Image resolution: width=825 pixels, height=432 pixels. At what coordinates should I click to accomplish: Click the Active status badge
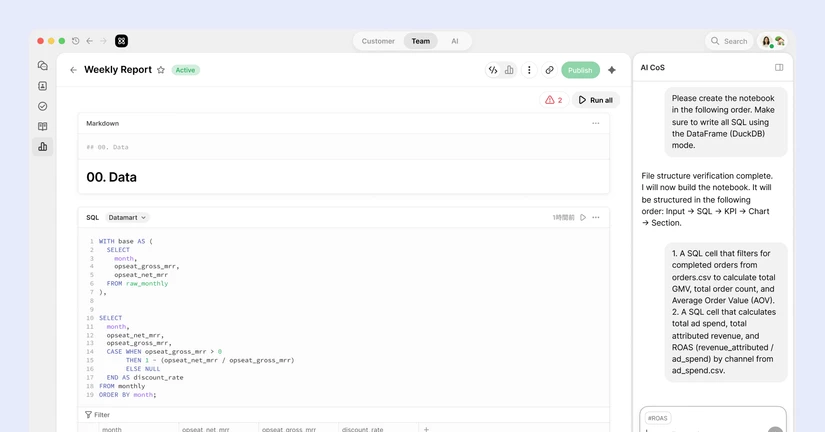[x=185, y=70]
